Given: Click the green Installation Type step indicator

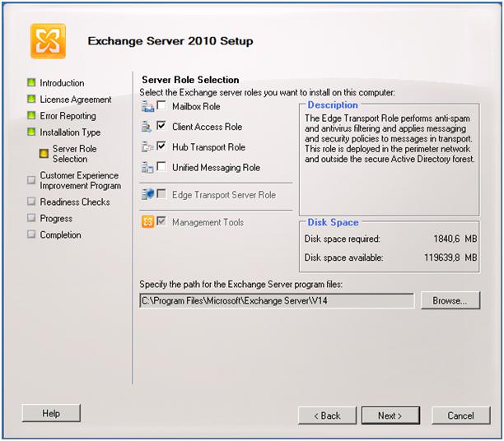Looking at the screenshot, I should click(x=31, y=132).
